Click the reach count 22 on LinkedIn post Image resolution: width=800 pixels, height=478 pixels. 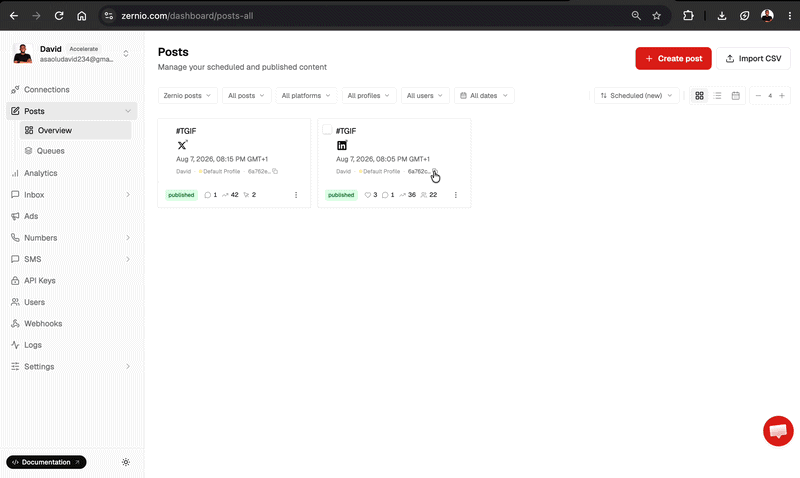429,195
